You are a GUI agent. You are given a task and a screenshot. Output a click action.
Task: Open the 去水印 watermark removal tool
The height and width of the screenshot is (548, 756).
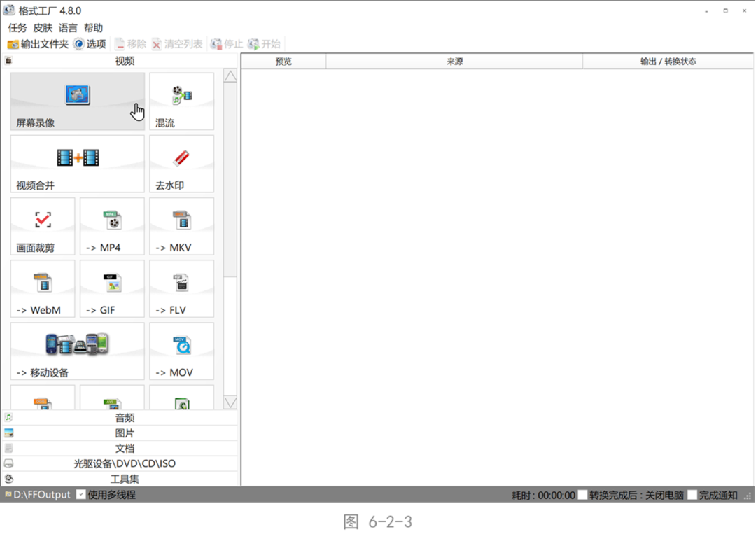(181, 164)
